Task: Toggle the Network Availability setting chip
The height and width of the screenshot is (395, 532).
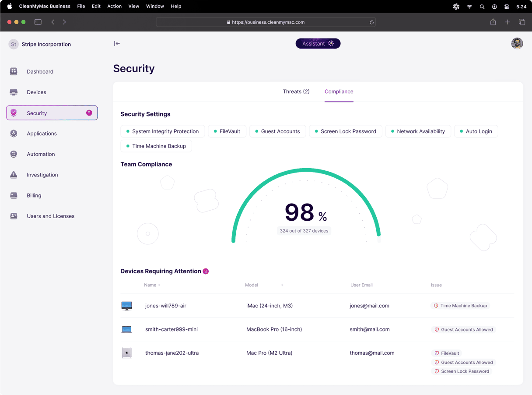Action: point(418,131)
